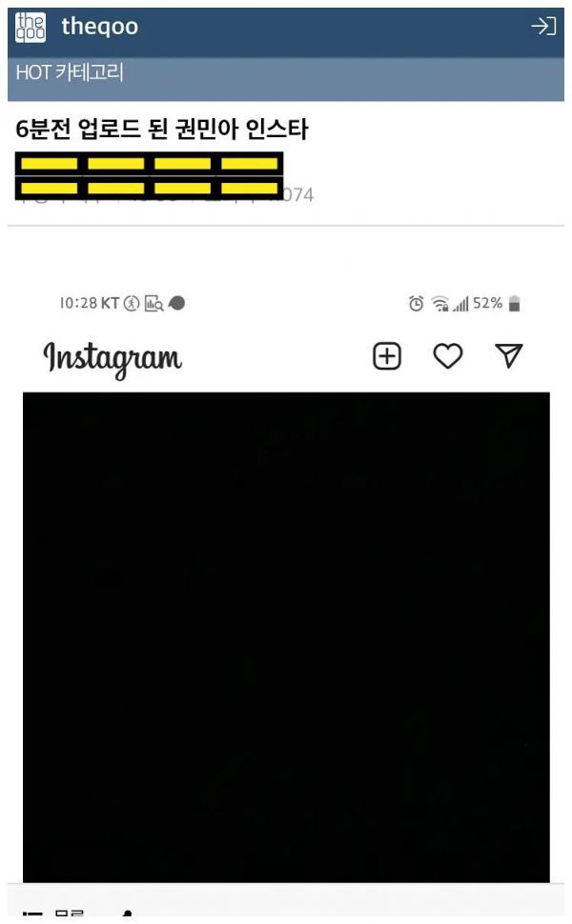Tap the view count ending in 074
The height and width of the screenshot is (924, 572).
pyautogui.click(x=297, y=195)
